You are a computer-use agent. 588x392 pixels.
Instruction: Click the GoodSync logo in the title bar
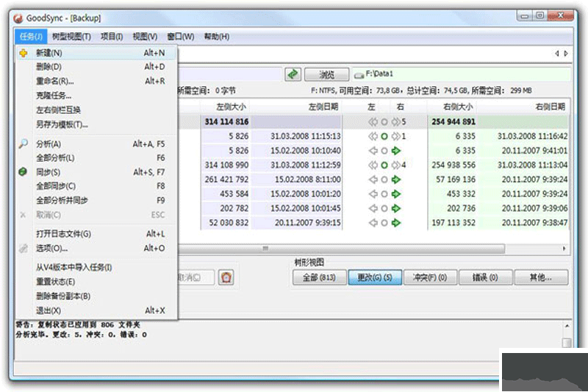(18, 18)
